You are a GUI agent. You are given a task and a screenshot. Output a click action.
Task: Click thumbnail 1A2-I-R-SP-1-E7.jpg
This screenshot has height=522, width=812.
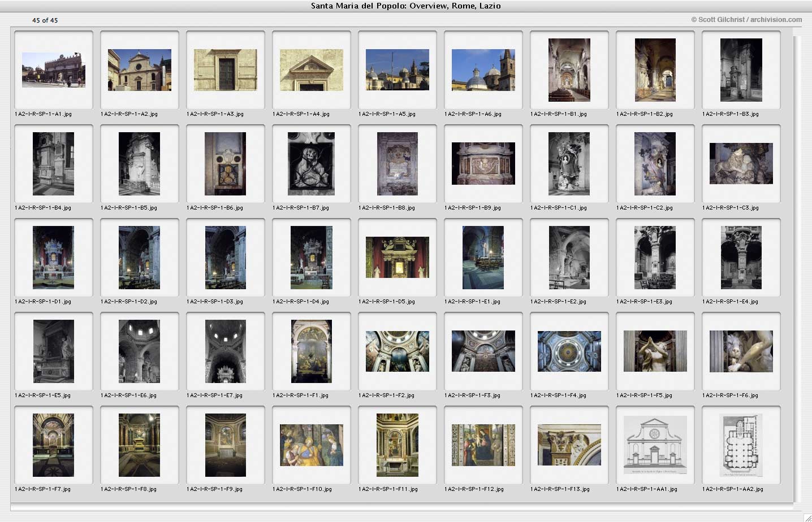226,351
